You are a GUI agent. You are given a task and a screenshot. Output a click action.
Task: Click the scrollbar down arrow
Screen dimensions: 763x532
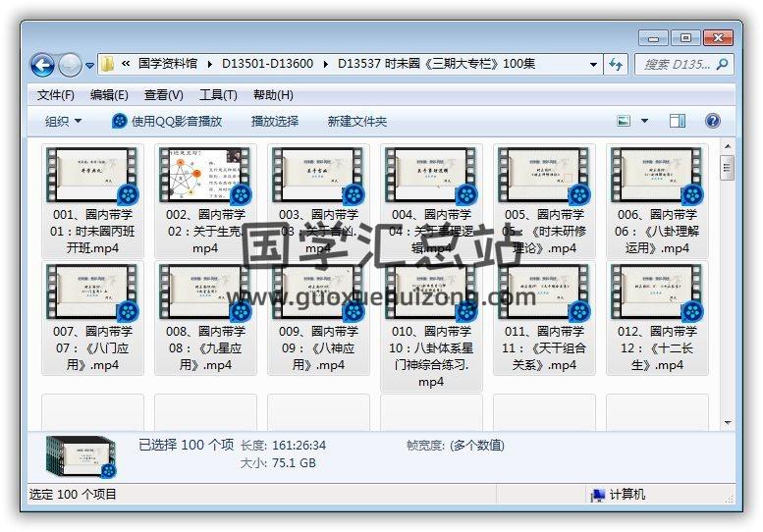point(728,423)
